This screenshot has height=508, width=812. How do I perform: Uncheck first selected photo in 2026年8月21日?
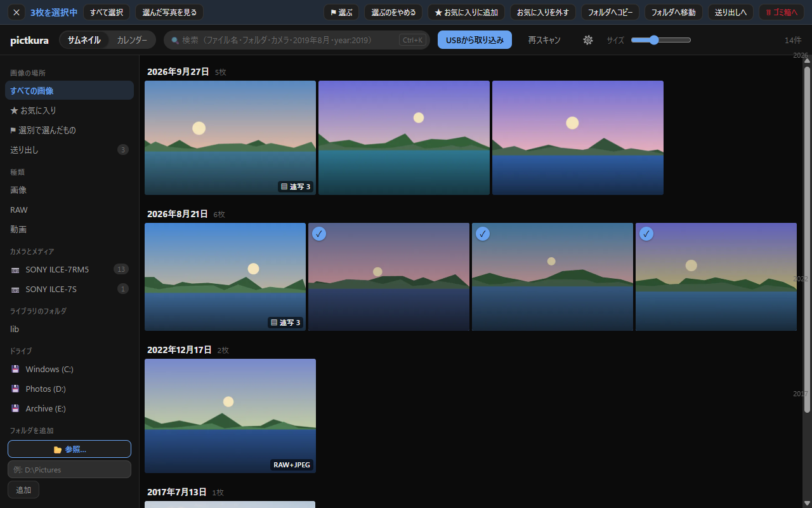click(x=319, y=234)
